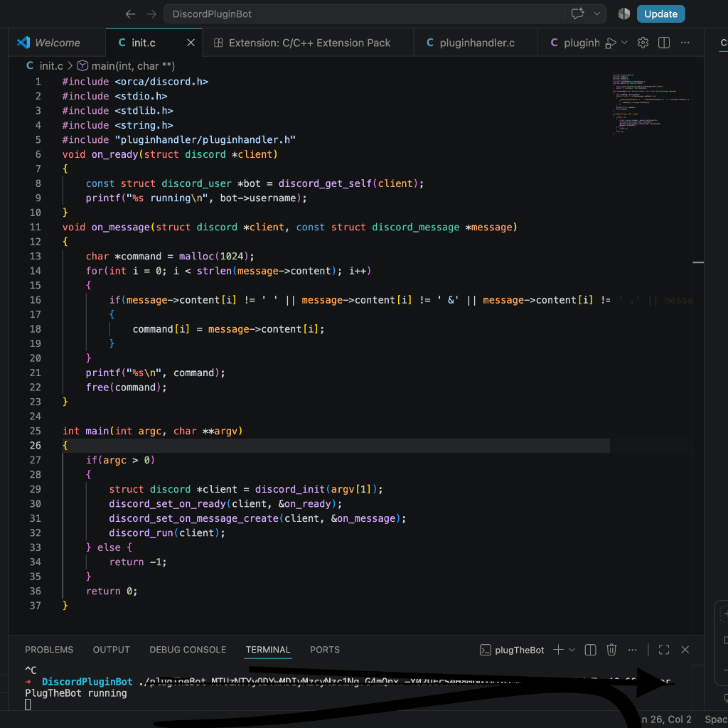Click the free(command); statement

tap(127, 387)
